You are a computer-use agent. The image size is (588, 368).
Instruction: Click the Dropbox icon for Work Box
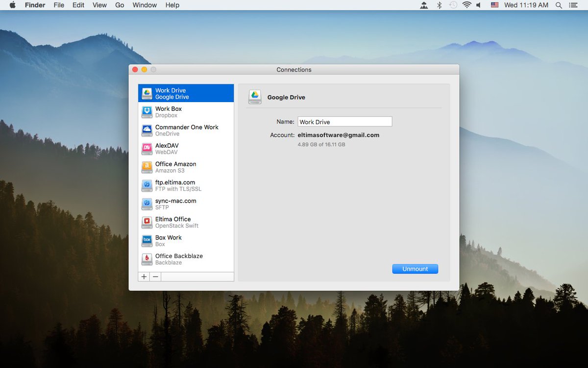[147, 112]
